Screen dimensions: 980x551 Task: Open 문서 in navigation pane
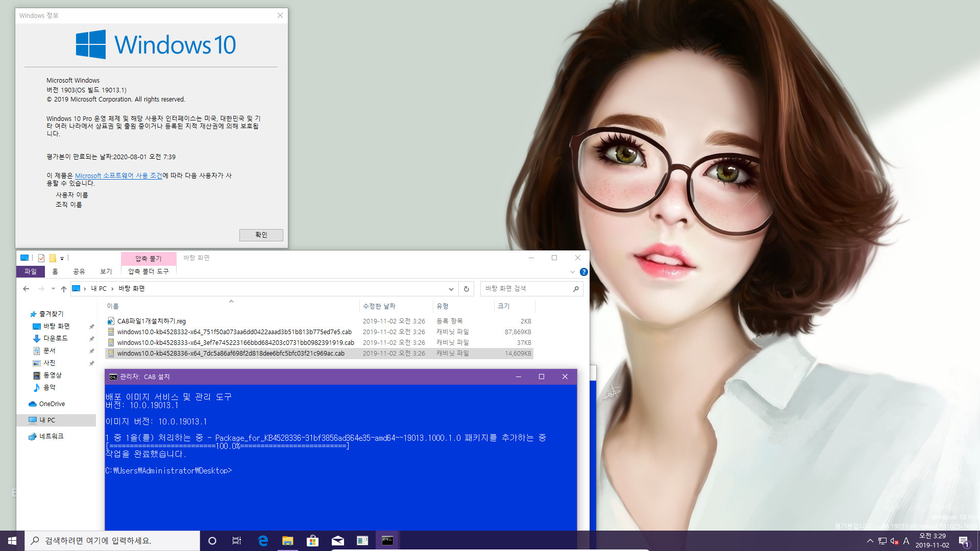tap(49, 350)
